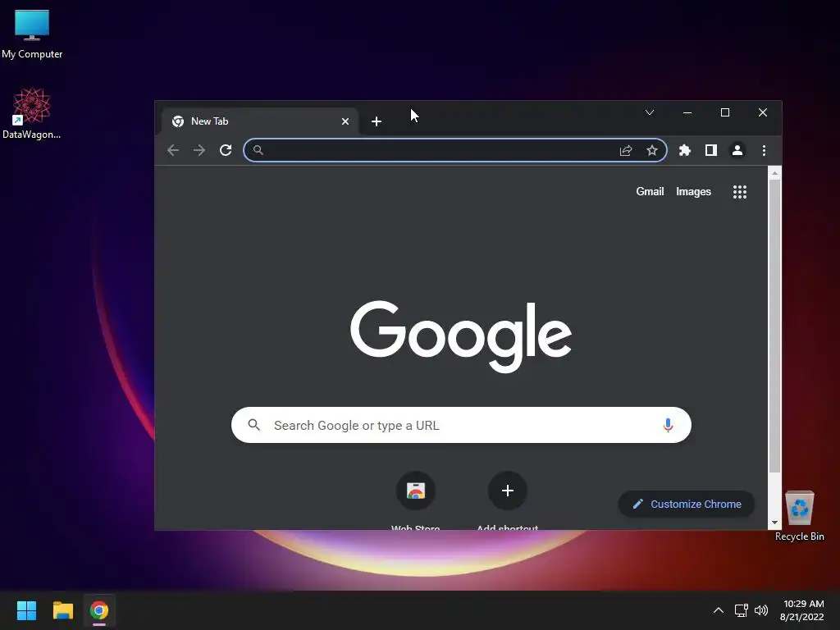The width and height of the screenshot is (840, 630).
Task: Open the clock showing 10:29 AM
Action: point(802,610)
